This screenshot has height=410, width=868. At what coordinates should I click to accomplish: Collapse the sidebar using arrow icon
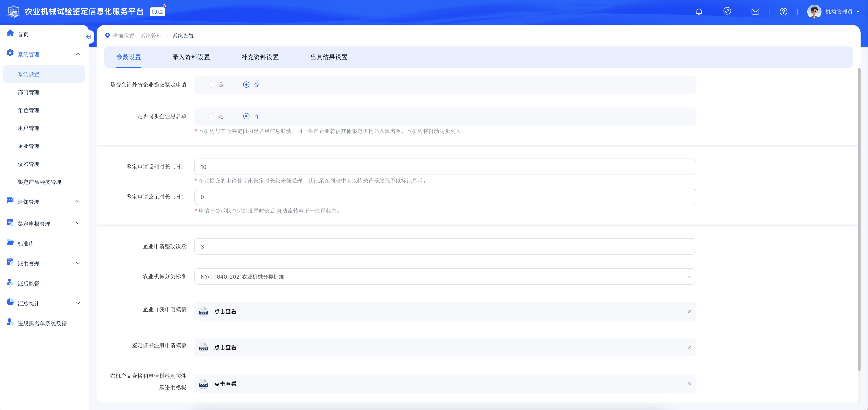coord(89,37)
